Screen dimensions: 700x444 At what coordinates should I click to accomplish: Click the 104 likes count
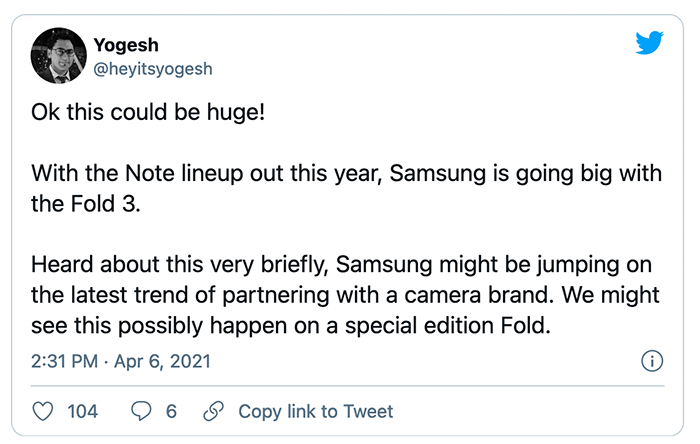coord(82,411)
